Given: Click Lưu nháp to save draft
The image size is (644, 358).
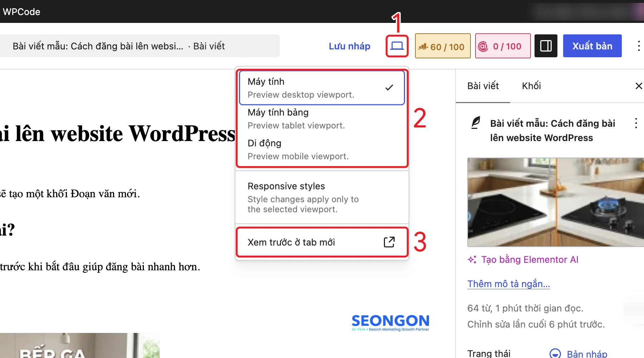Looking at the screenshot, I should 350,46.
